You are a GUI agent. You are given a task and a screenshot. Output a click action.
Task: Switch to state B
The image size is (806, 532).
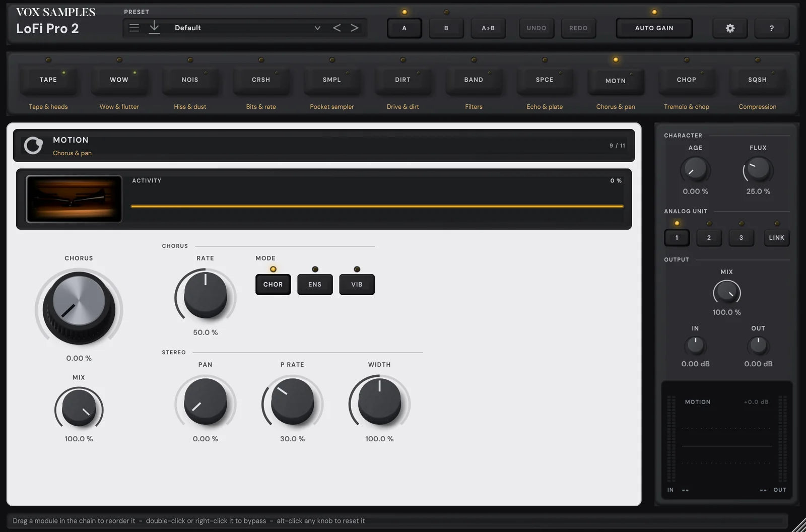[446, 28]
